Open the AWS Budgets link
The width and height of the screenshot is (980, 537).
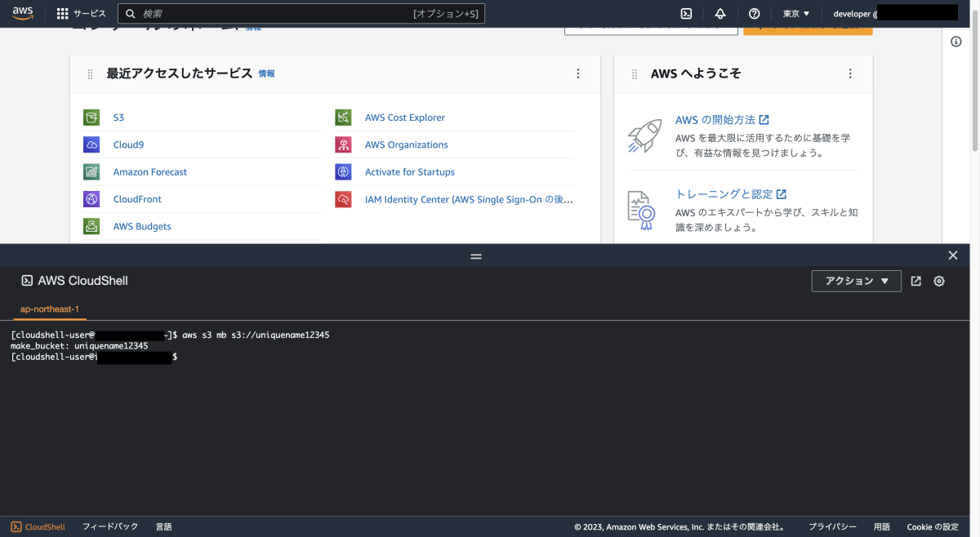(x=142, y=226)
